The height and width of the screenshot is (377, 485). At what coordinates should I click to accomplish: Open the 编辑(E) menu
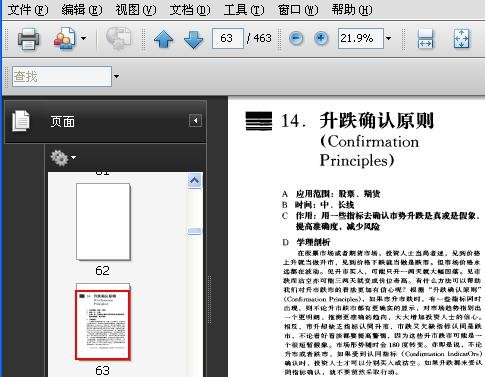[x=82, y=10]
